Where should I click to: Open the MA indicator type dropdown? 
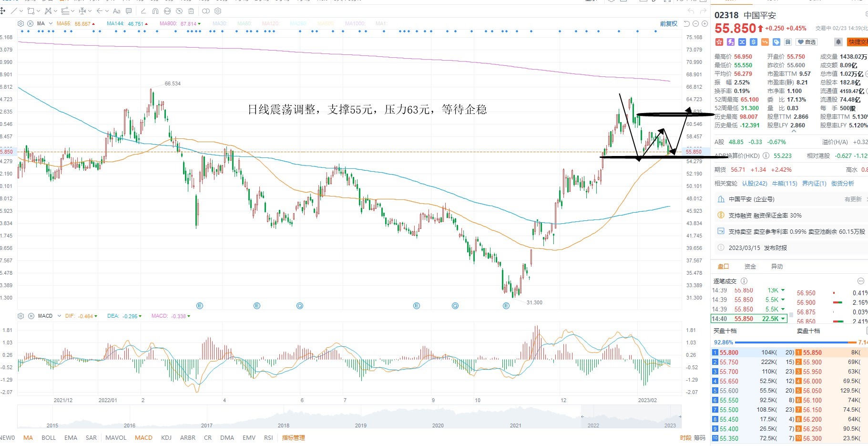(x=51, y=23)
